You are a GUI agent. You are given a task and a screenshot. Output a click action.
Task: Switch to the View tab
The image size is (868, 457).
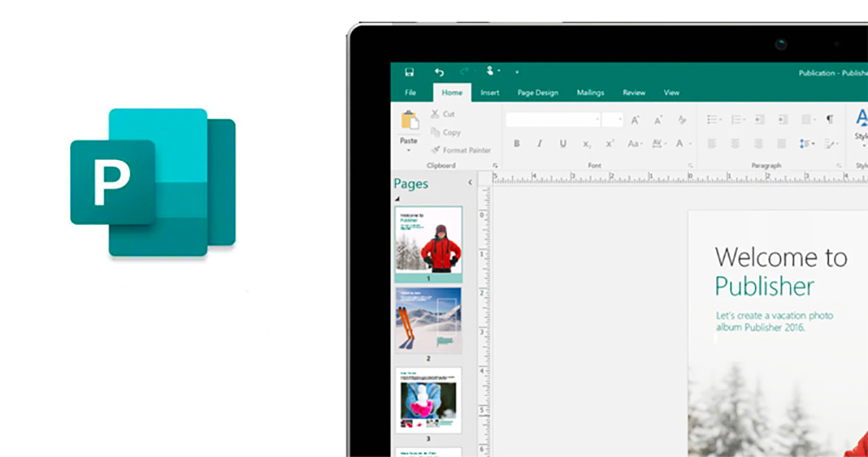point(672,92)
